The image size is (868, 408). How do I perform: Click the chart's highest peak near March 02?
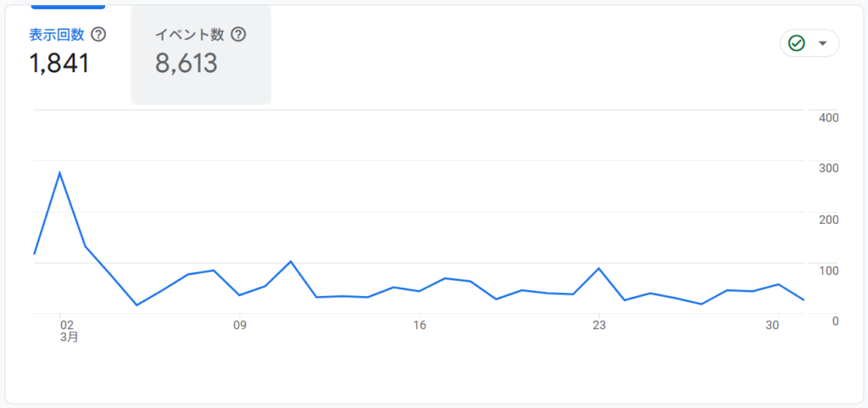59,173
